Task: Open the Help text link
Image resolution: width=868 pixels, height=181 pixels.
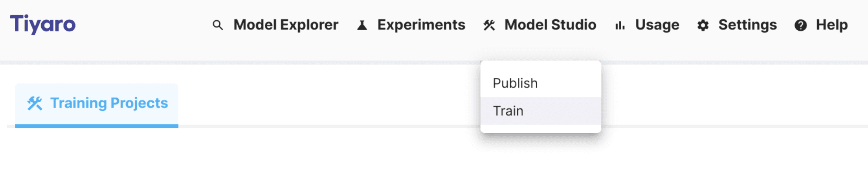Action: [x=831, y=25]
